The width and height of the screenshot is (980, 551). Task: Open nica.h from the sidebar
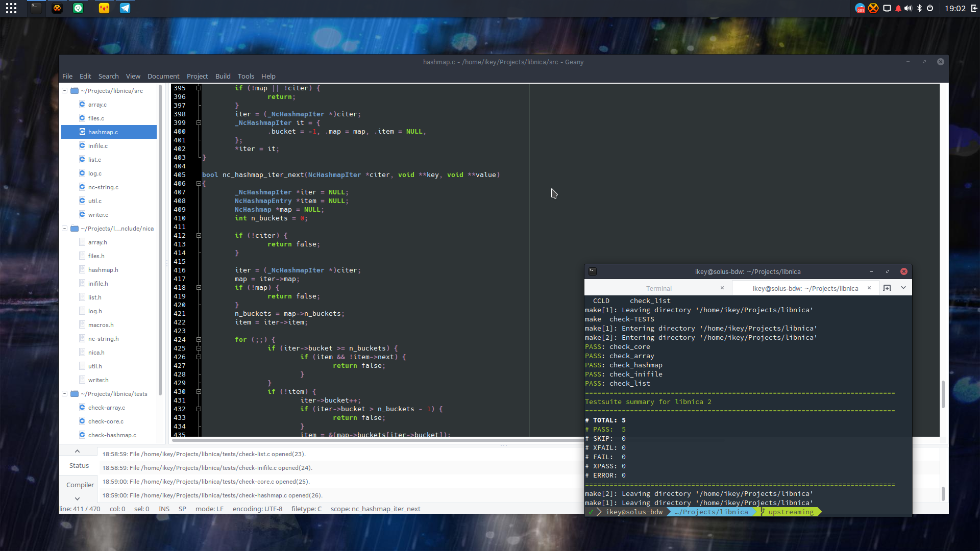tap(96, 353)
